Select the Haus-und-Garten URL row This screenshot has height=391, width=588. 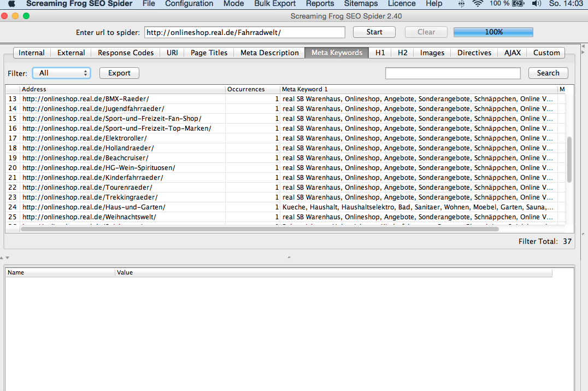coord(285,207)
